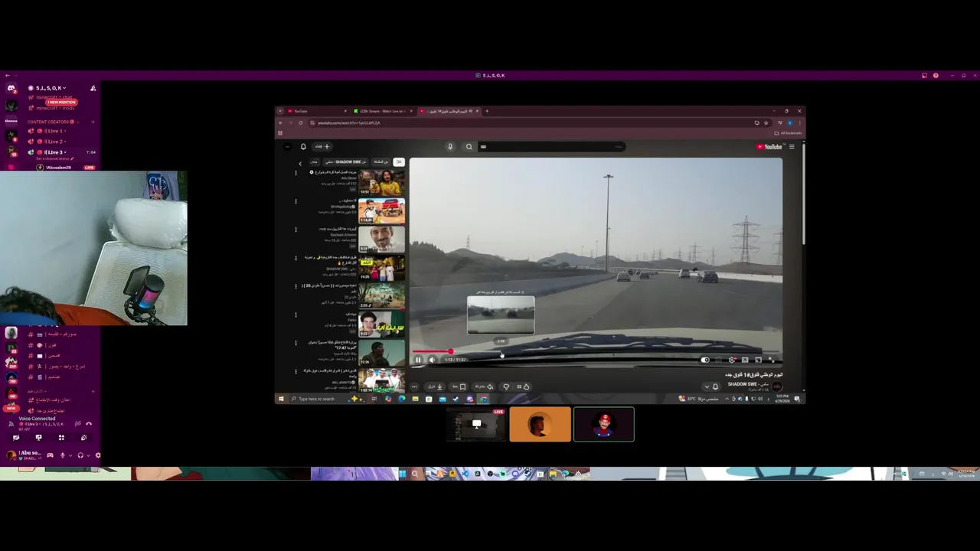Screen dimensions: 980x551
Task: Open three-dot menu of first recommended video
Action: [296, 173]
